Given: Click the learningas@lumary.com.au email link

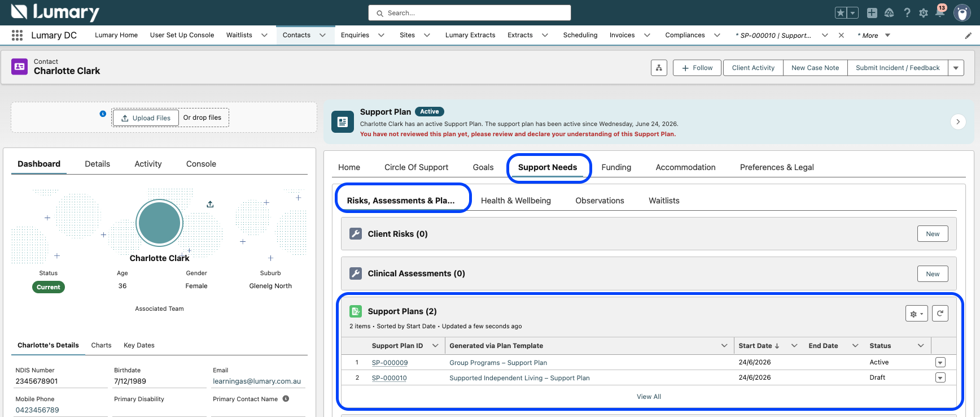Looking at the screenshot, I should coord(257,381).
